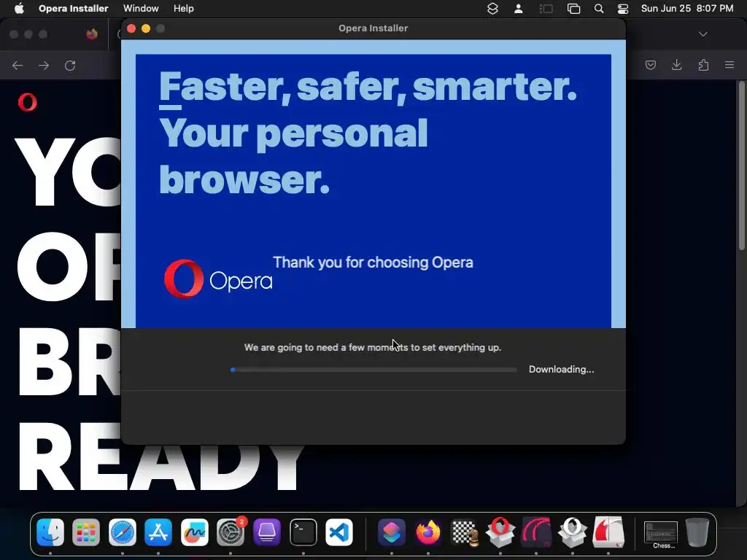Open Firefox downloads panel
The width and height of the screenshot is (747, 560).
(x=676, y=65)
